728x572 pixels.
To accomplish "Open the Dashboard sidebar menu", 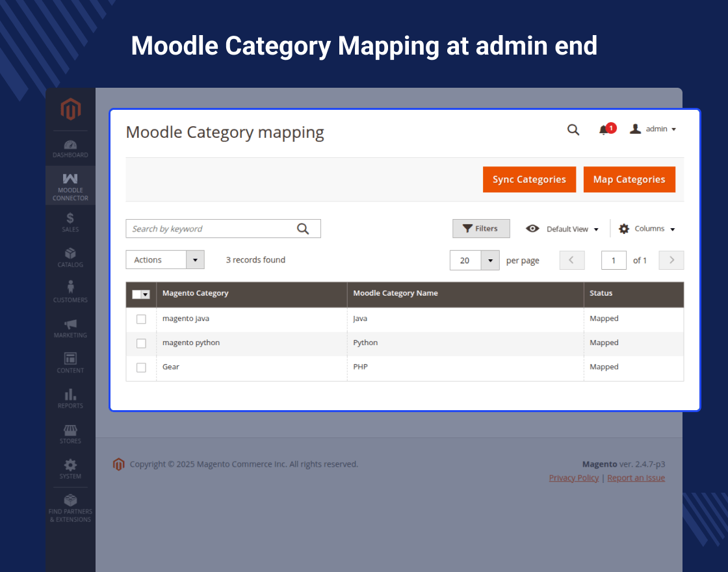I will point(70,149).
